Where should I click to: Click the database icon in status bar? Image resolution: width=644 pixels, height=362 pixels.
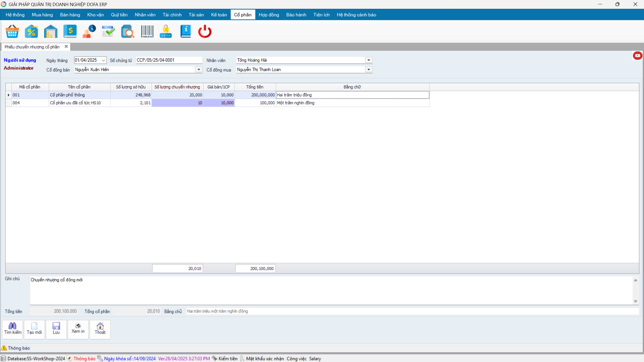[4, 358]
